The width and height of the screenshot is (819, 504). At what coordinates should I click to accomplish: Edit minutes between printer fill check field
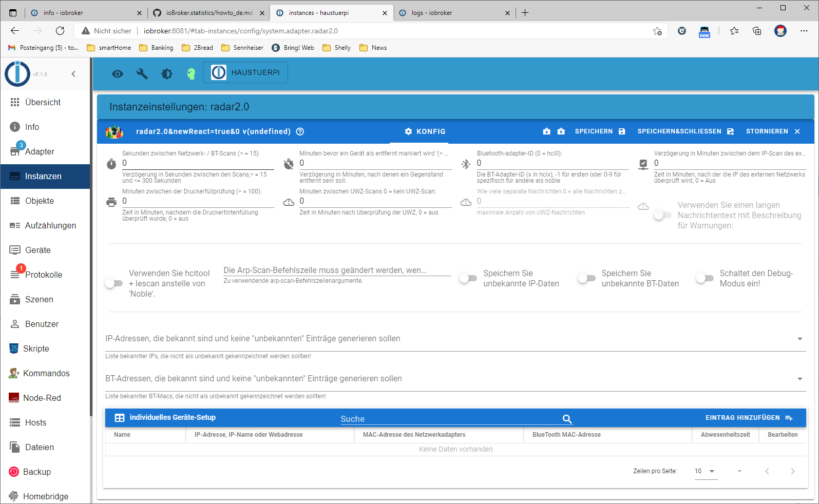[198, 201]
